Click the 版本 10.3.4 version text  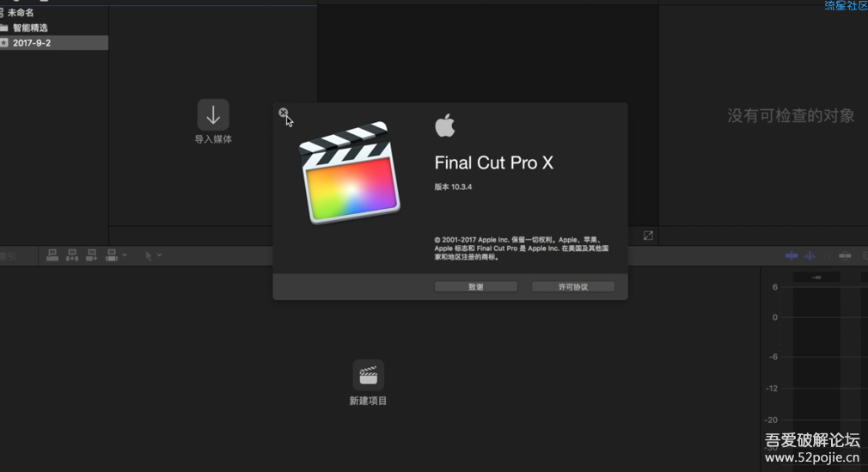click(x=453, y=187)
